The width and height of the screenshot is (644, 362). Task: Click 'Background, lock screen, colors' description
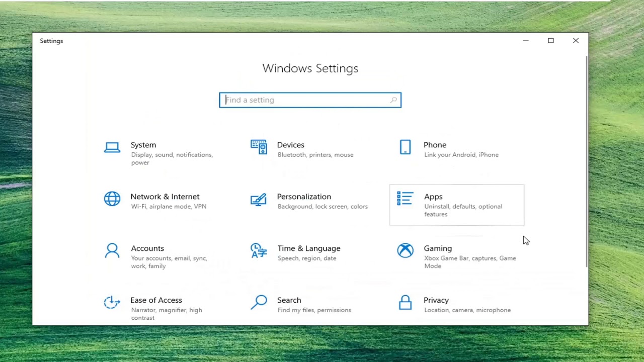[x=323, y=207]
